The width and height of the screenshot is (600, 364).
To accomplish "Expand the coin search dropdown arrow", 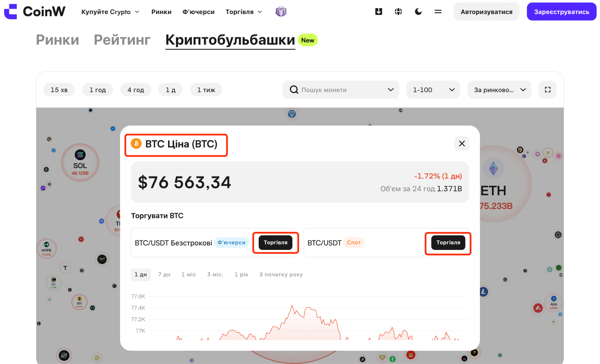I will click(x=391, y=90).
